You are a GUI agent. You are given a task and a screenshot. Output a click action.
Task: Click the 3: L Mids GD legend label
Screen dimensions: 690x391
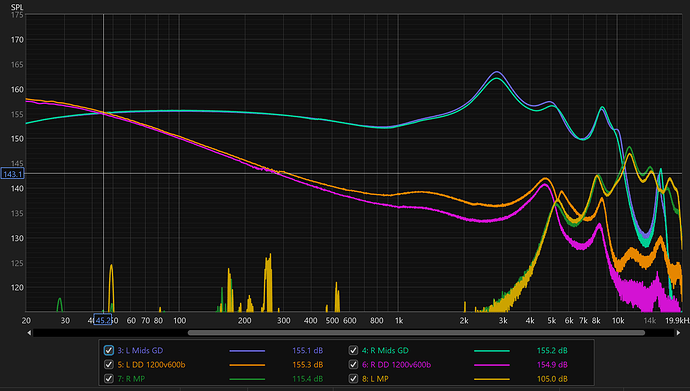(140, 351)
